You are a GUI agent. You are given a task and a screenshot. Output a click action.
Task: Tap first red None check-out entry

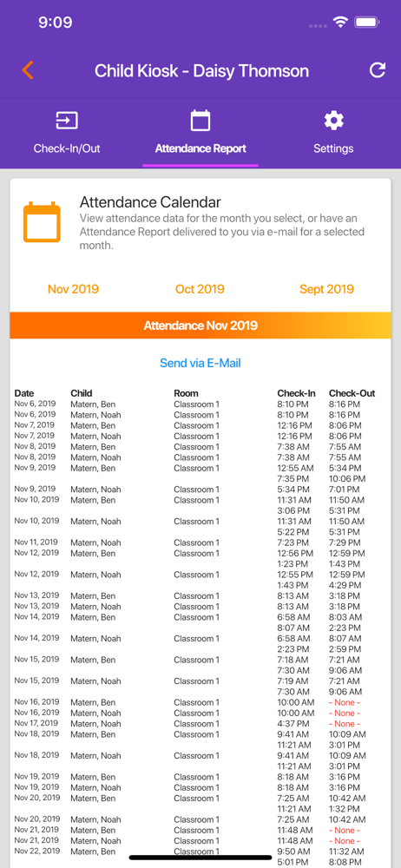click(345, 702)
